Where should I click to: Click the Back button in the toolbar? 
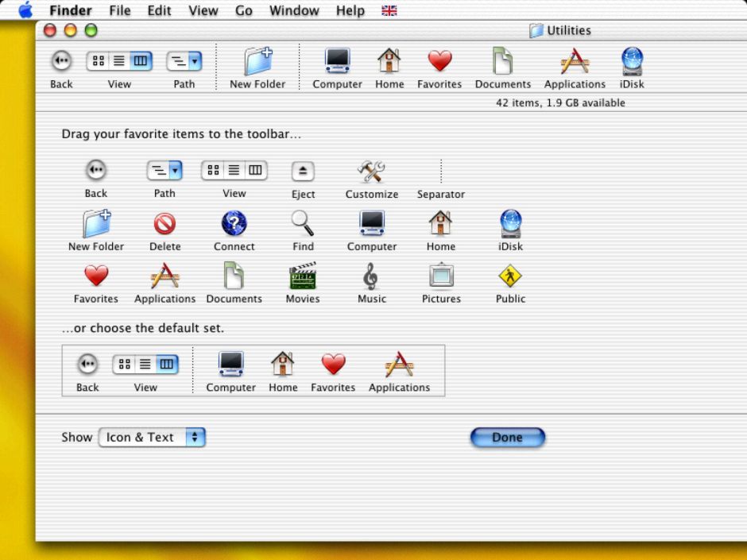[x=61, y=61]
